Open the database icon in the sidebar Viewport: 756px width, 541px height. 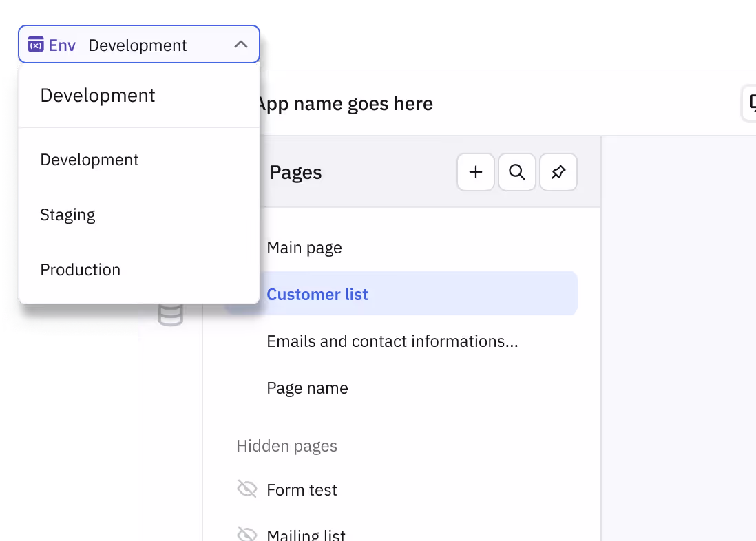click(x=170, y=315)
